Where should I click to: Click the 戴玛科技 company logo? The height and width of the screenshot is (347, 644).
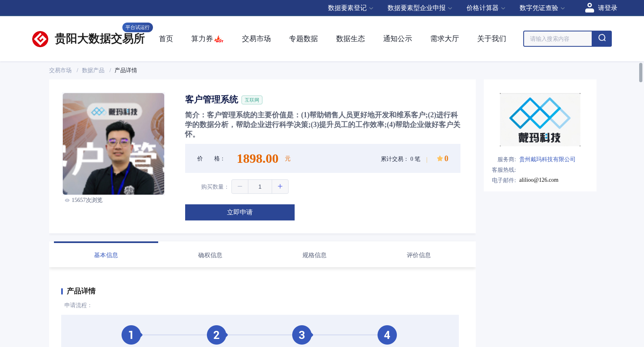pos(540,120)
